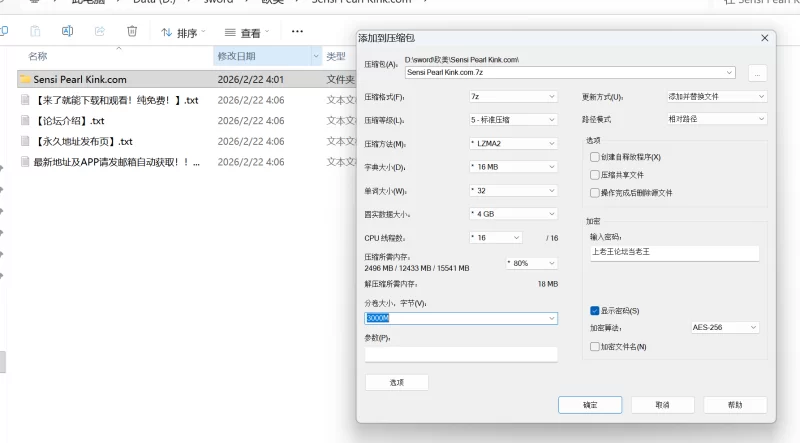Click the 输入密码 password field
Image resolution: width=800 pixels, height=443 pixels.
click(674, 253)
